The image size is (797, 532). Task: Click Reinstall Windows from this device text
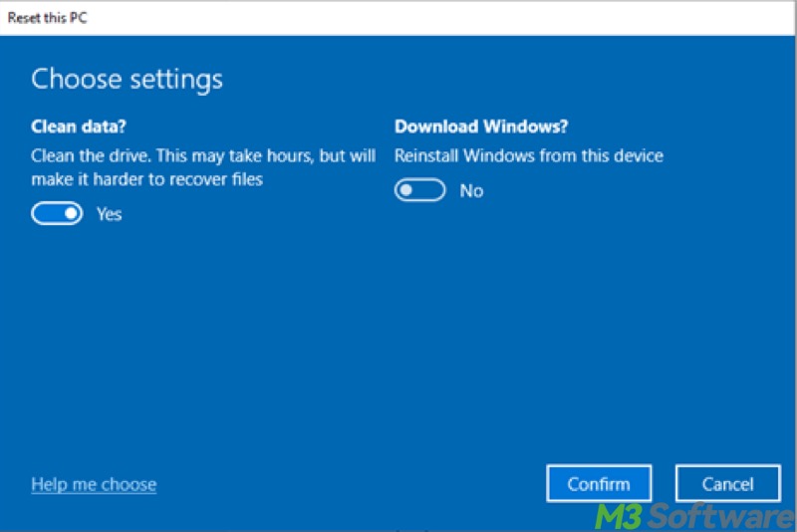pyautogui.click(x=528, y=155)
